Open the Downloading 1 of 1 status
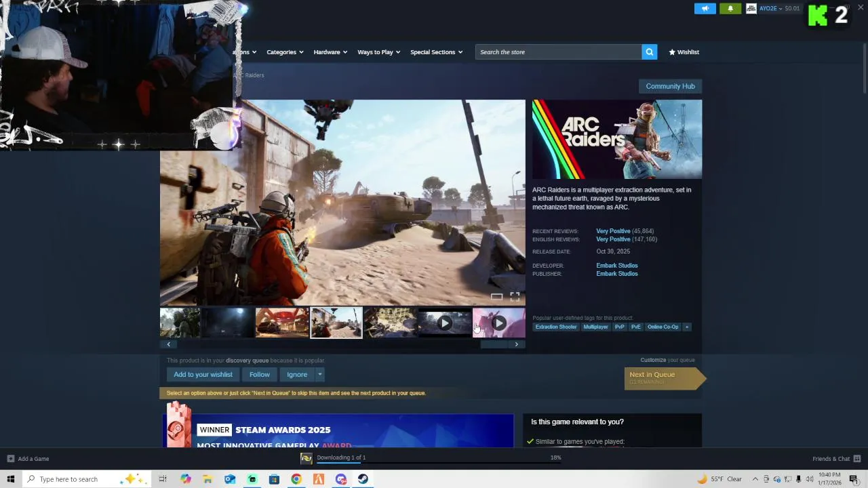Screen dimensions: 868x488 pyautogui.click(x=341, y=457)
